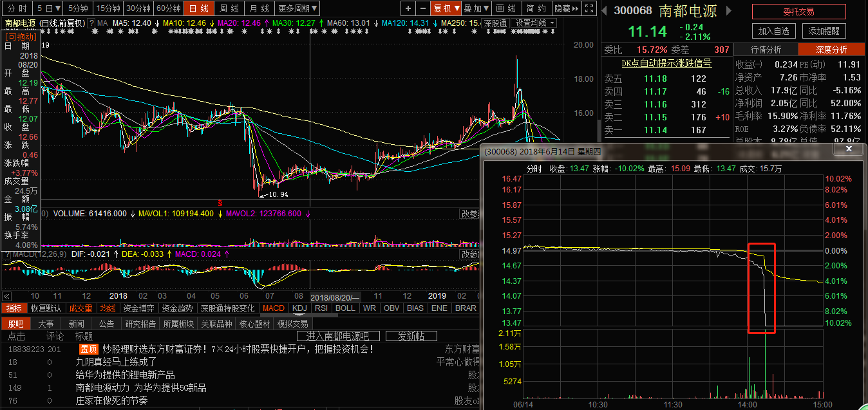Toggle the 均线 indicator
868x410 pixels.
[x=108, y=308]
